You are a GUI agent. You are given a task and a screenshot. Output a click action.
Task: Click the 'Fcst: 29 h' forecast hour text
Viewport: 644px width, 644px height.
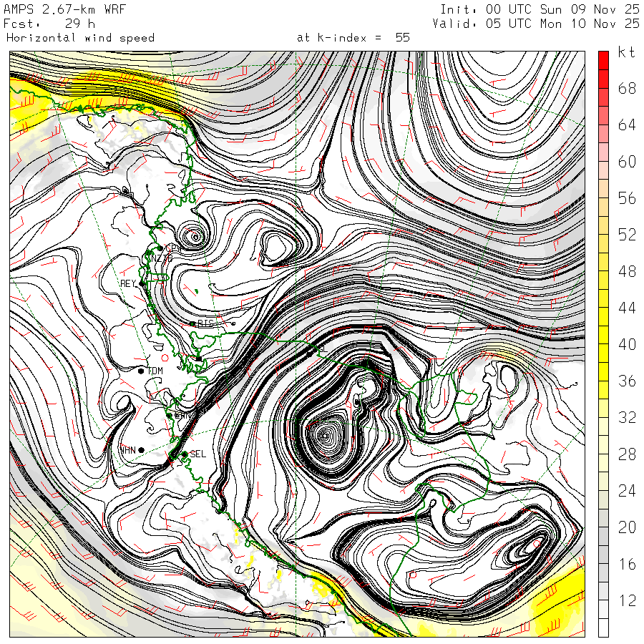[50, 24]
